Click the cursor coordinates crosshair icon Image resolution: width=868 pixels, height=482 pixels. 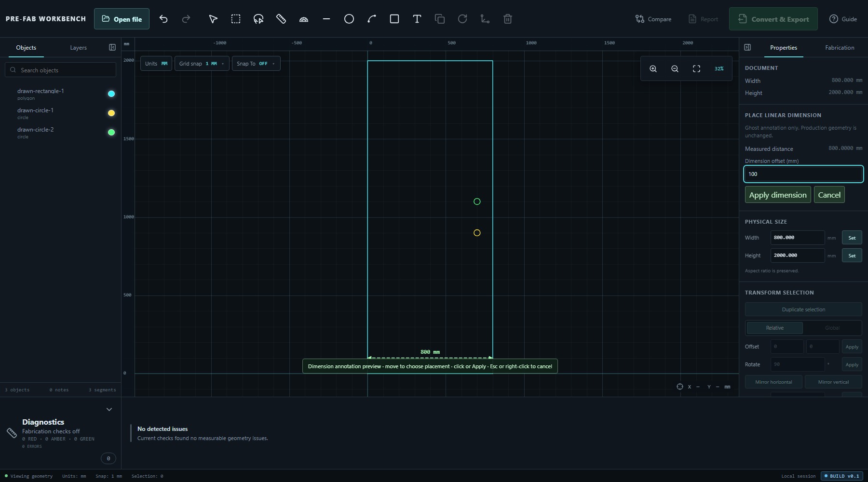click(680, 387)
